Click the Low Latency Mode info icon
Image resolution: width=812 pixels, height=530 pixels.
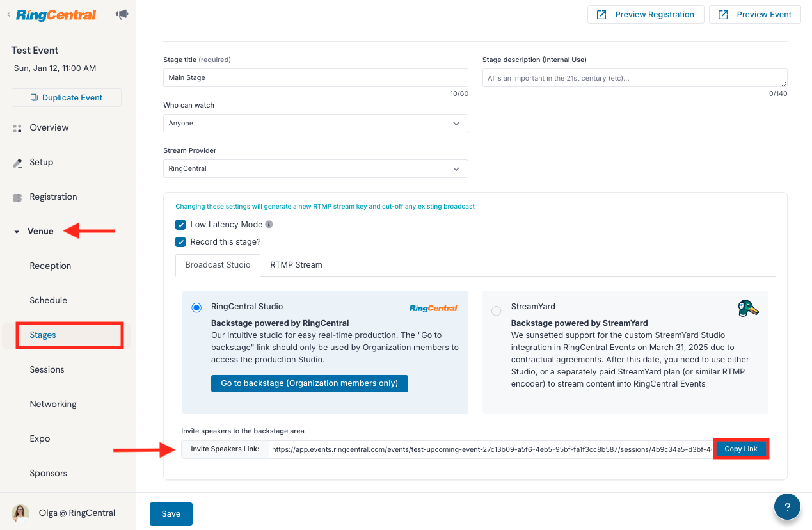[x=269, y=225]
